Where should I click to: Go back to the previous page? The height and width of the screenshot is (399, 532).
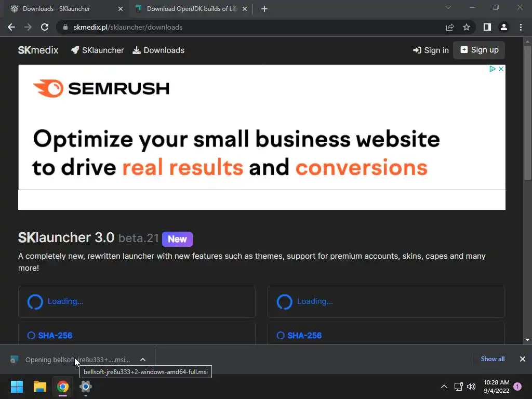[x=11, y=27]
